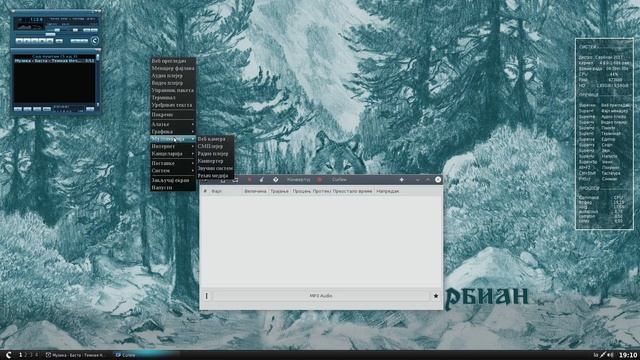This screenshot has height=360, width=640.
Task: Click next track button in audio player
Action: tap(49, 41)
